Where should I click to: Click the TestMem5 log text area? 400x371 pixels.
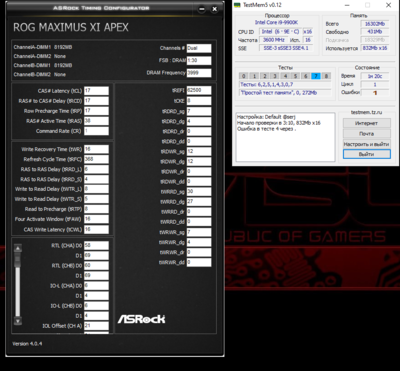[x=285, y=137]
